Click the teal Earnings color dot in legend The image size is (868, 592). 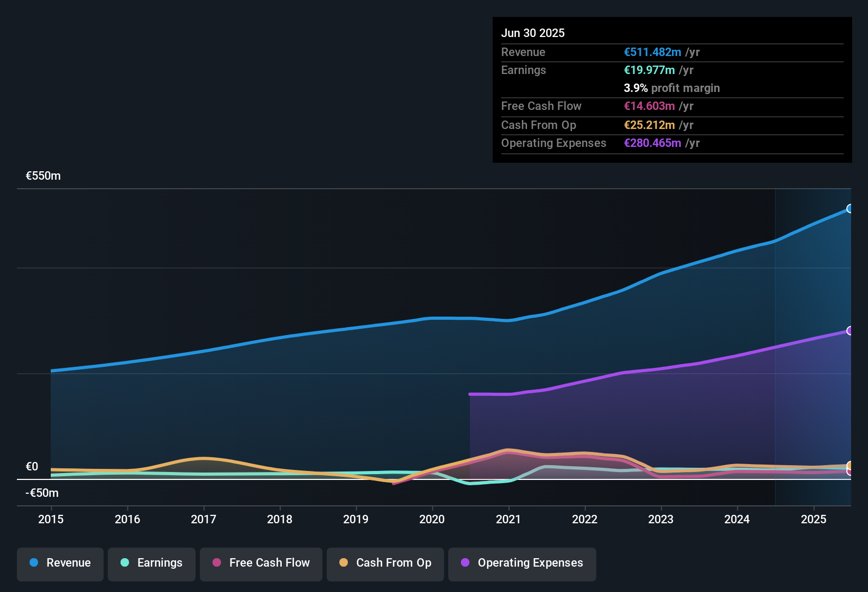pos(125,563)
